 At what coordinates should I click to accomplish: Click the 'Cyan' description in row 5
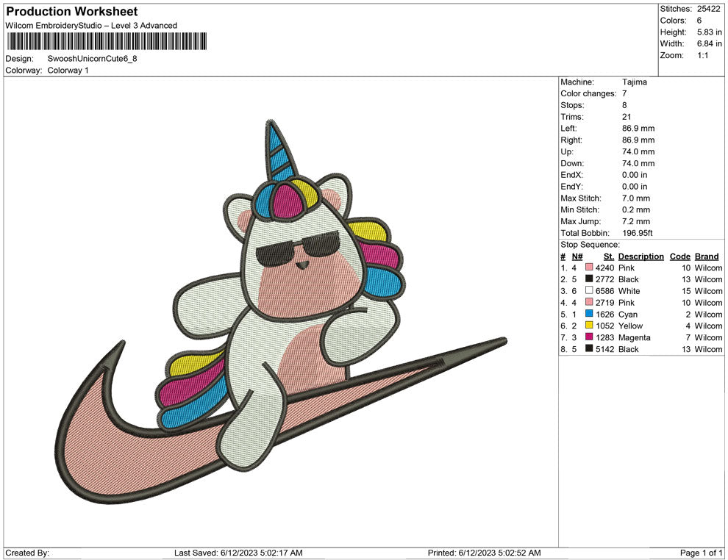coord(628,314)
